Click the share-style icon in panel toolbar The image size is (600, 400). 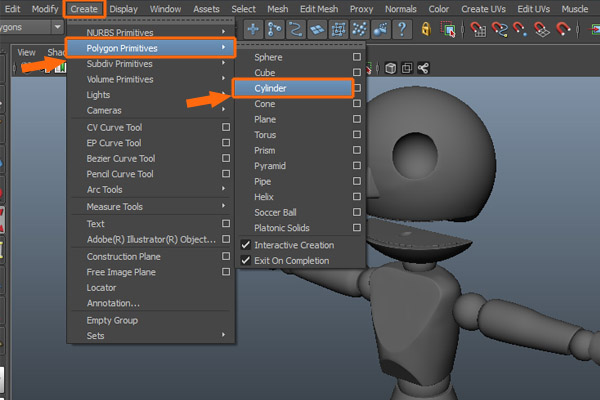tap(424, 69)
